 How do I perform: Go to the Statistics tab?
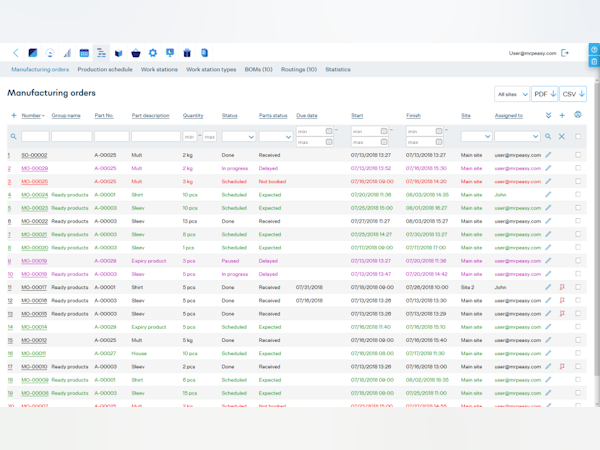point(338,70)
